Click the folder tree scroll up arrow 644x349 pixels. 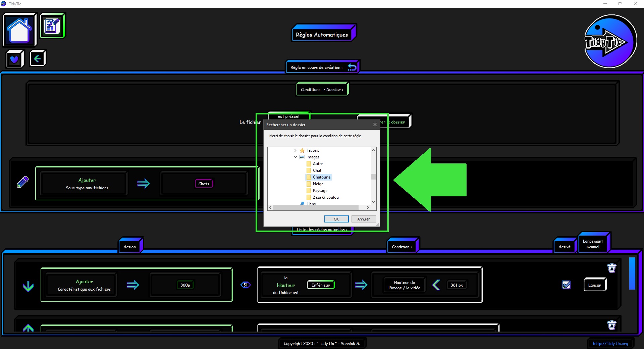pyautogui.click(x=373, y=150)
